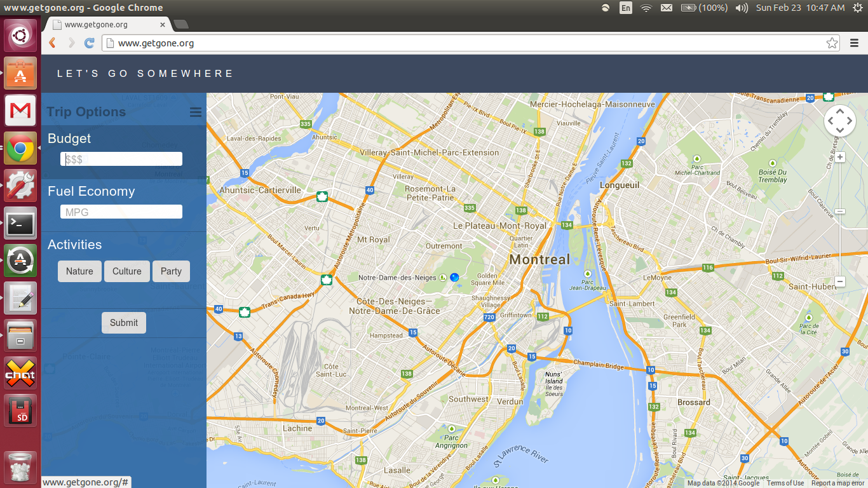Open the clock showing Sun Feb 23 10:47 AM
868x488 pixels.
[800, 8]
